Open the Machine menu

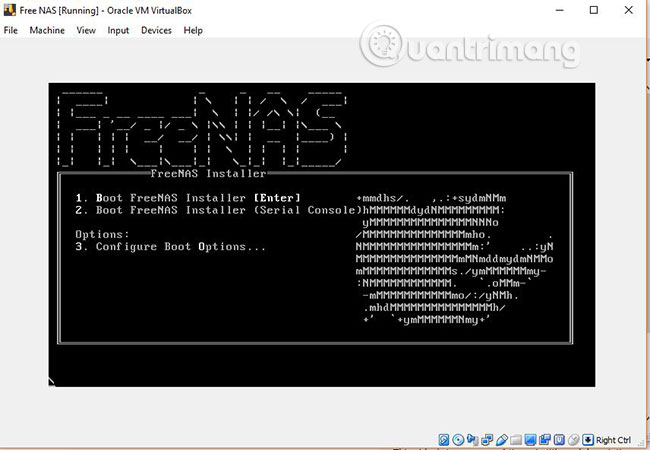pos(47,30)
